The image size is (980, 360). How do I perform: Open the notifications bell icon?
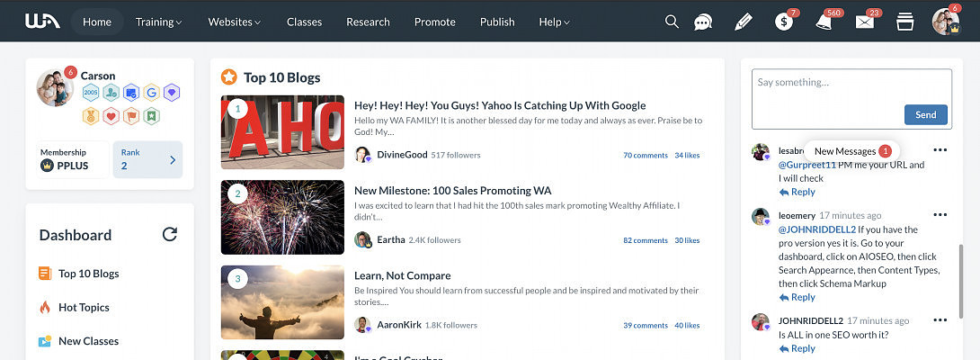click(824, 22)
